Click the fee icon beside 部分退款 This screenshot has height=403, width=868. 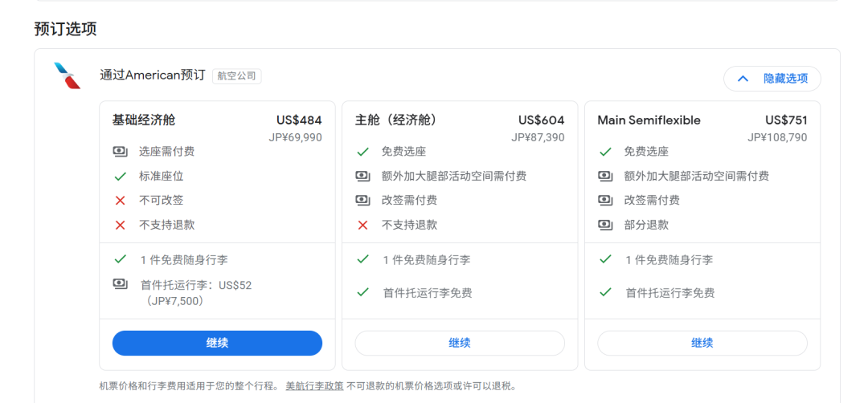coord(605,225)
